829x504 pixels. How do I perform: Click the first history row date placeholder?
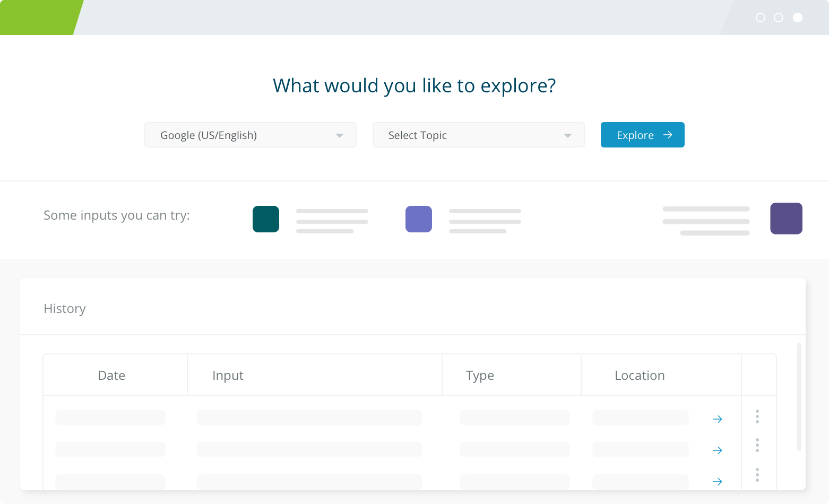pos(110,418)
